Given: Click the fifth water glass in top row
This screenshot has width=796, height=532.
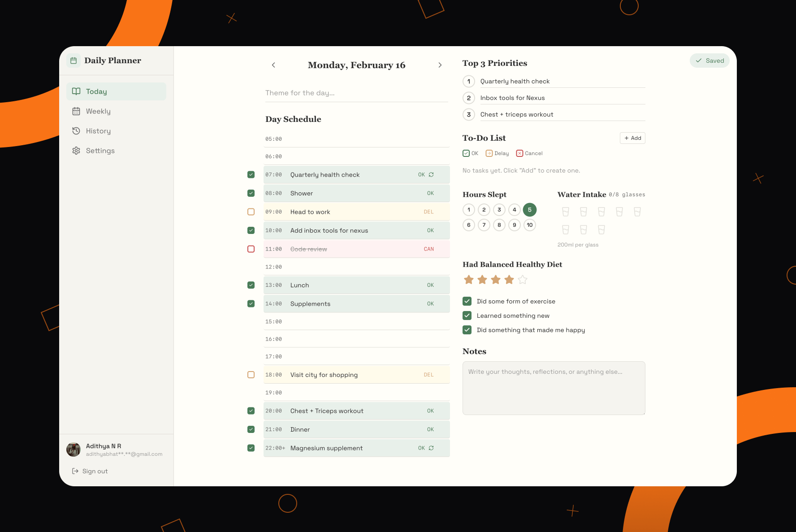Looking at the screenshot, I should [637, 212].
